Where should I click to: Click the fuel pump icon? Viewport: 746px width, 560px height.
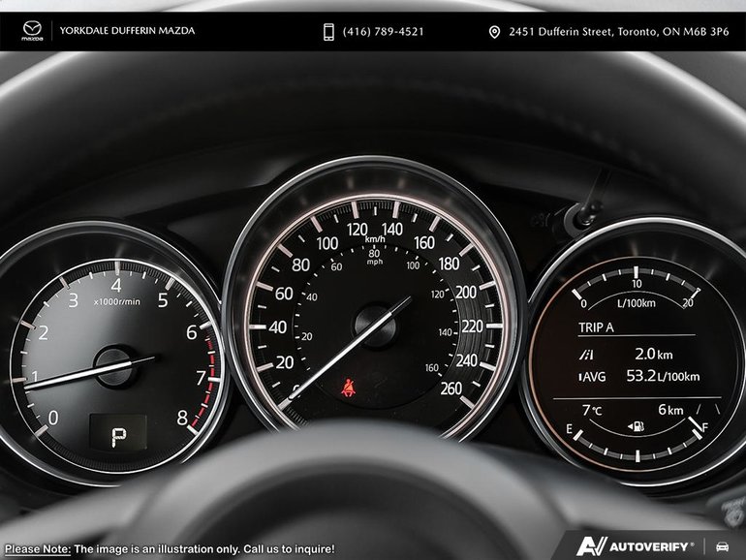(x=637, y=425)
